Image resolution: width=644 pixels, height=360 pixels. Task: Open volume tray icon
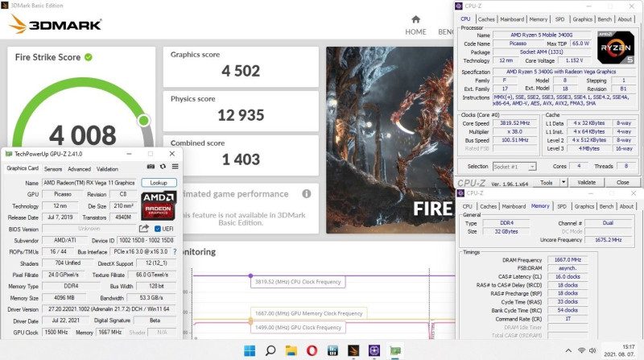pos(592,350)
